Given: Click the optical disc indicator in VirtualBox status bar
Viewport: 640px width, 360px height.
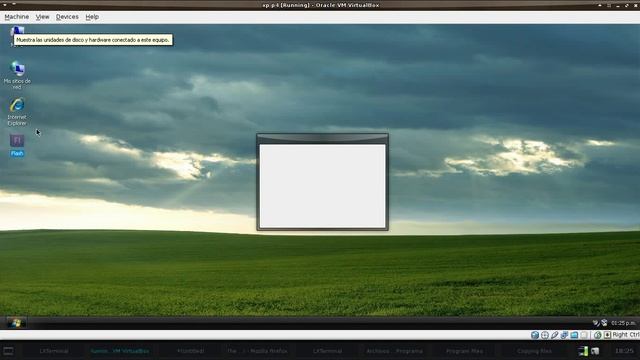Looking at the screenshot, I should coord(544,335).
